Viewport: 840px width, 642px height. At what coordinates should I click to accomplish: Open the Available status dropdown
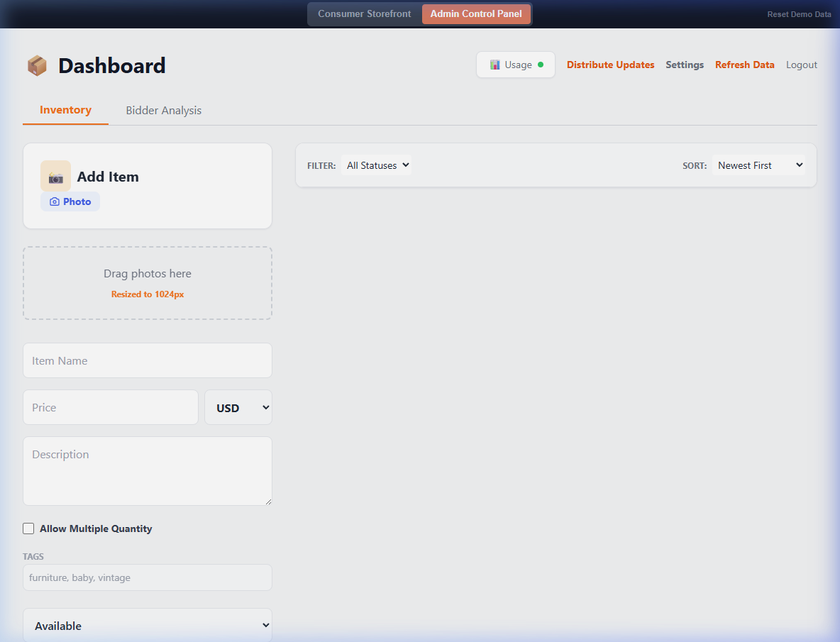point(147,625)
